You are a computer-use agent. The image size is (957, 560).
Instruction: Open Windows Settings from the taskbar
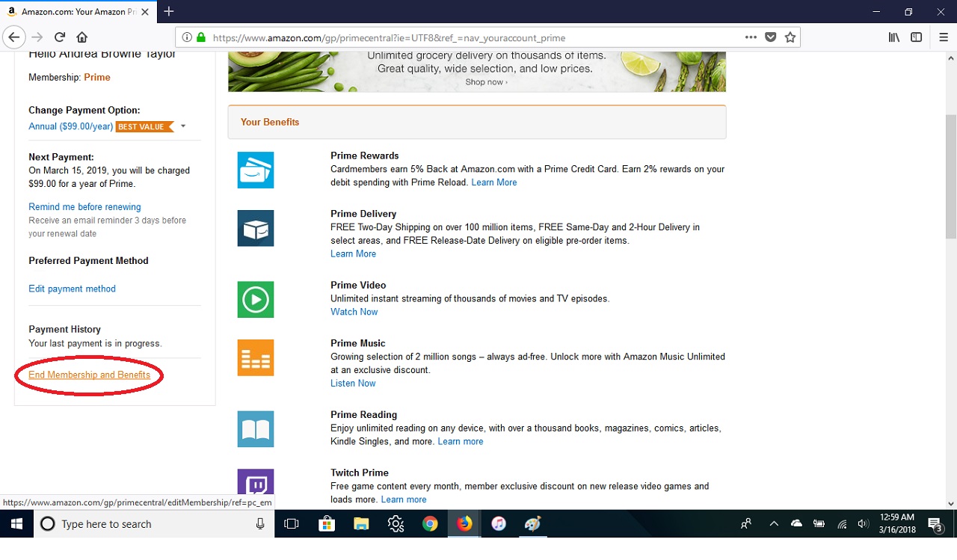pos(396,524)
